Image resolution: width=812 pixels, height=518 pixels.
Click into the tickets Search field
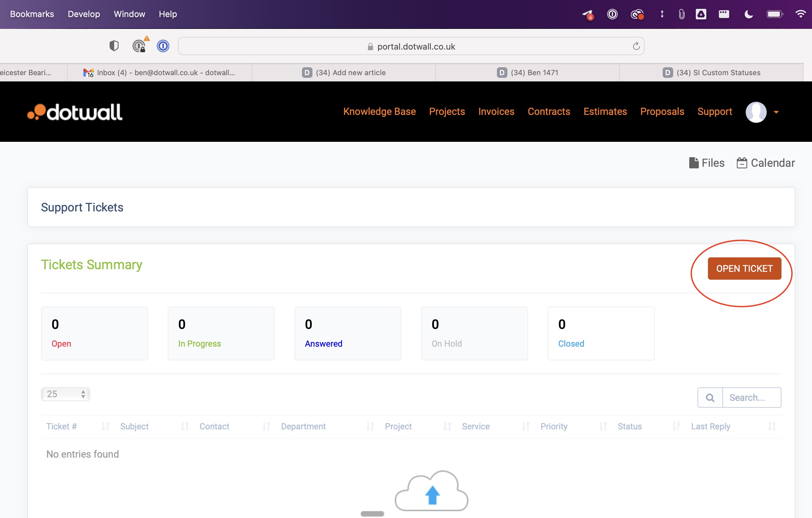pyautogui.click(x=751, y=398)
